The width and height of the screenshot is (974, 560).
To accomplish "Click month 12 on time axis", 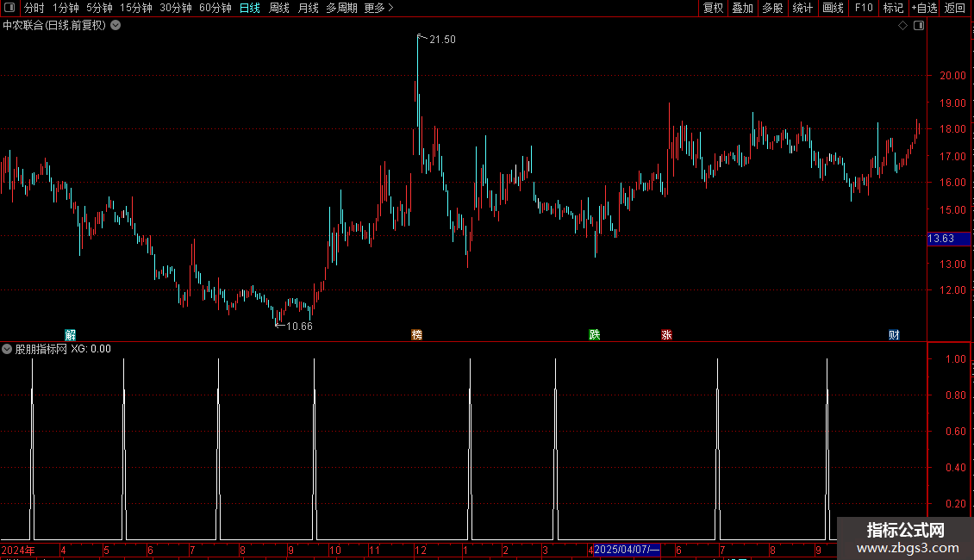I will pyautogui.click(x=421, y=550).
